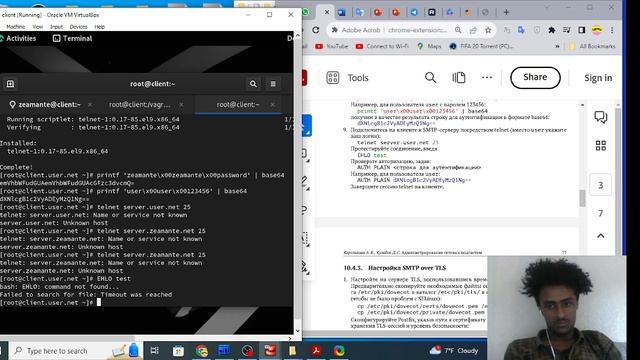Open Chrome Extensions puzzle icon
Screen dimensions: 640x360
551,30
